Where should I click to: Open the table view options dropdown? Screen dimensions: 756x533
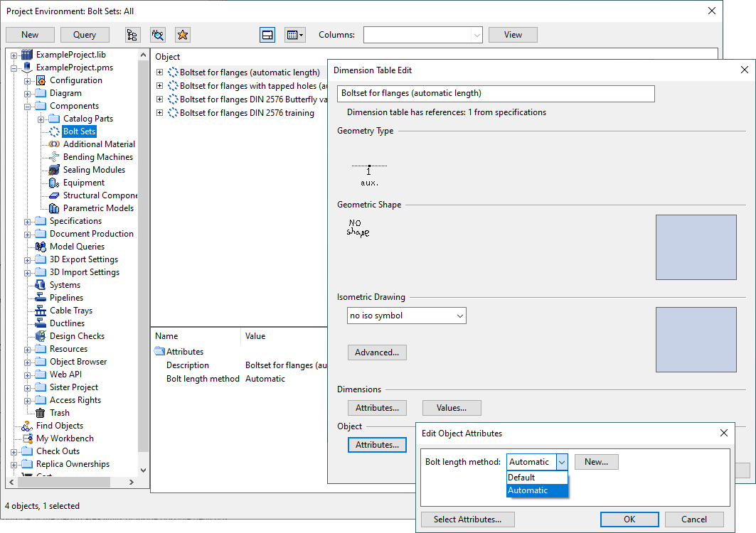(294, 35)
